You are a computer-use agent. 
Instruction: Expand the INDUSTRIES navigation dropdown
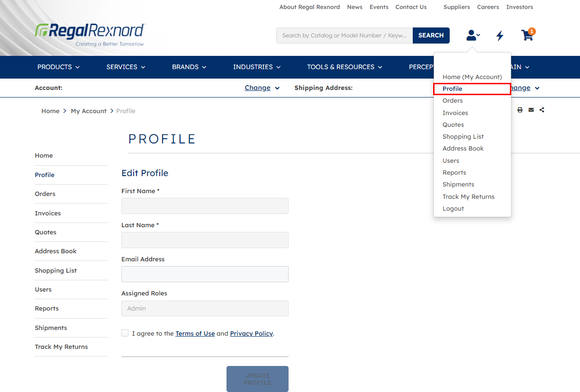(257, 67)
